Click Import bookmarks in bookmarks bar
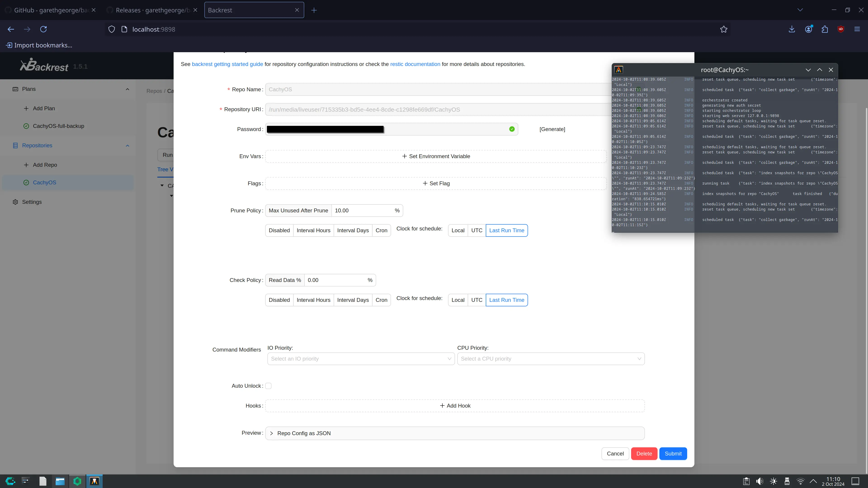The height and width of the screenshot is (488, 868). (x=39, y=45)
